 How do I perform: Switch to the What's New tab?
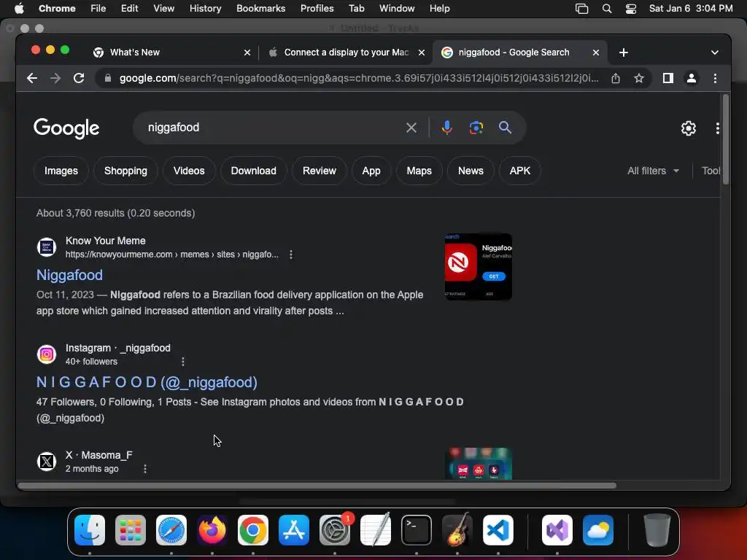171,52
